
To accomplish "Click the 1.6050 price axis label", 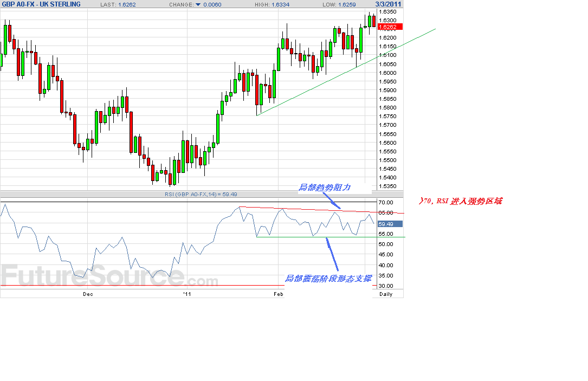I will point(387,64).
